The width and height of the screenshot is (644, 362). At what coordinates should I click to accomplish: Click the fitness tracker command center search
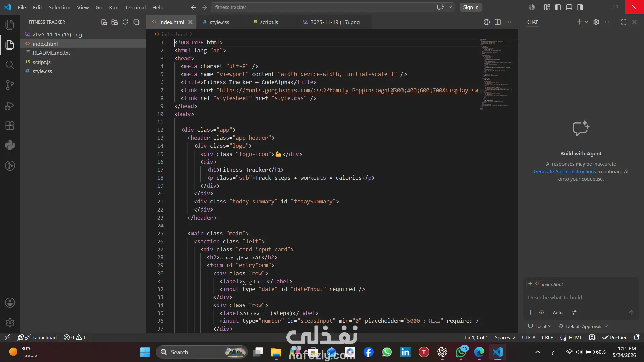tap(322, 7)
